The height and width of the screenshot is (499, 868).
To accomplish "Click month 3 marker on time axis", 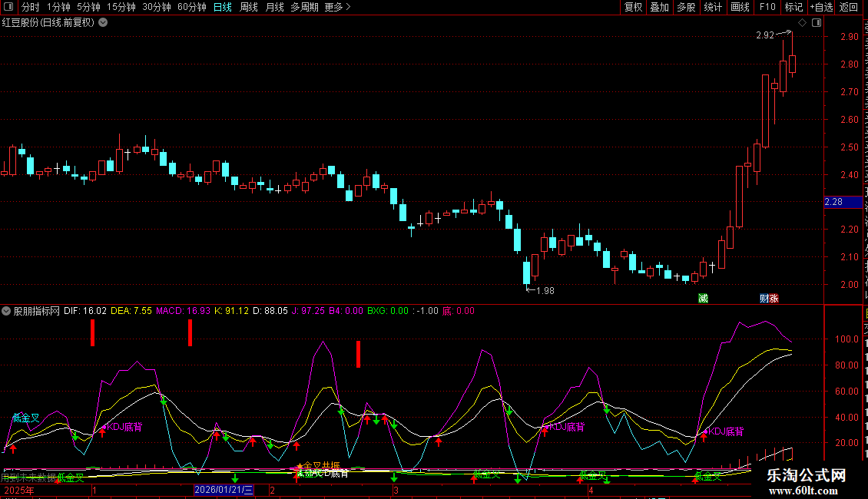I will (x=396, y=491).
